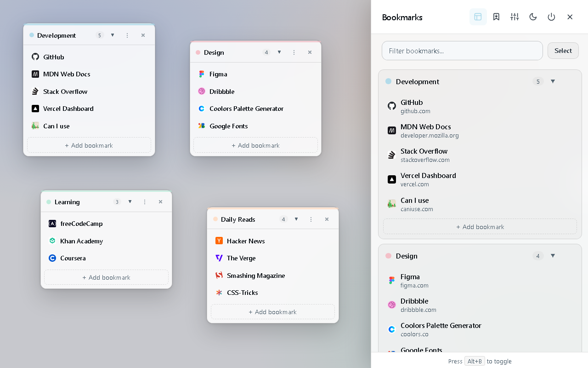Collapse Development group in sidebar panel

coord(553,81)
